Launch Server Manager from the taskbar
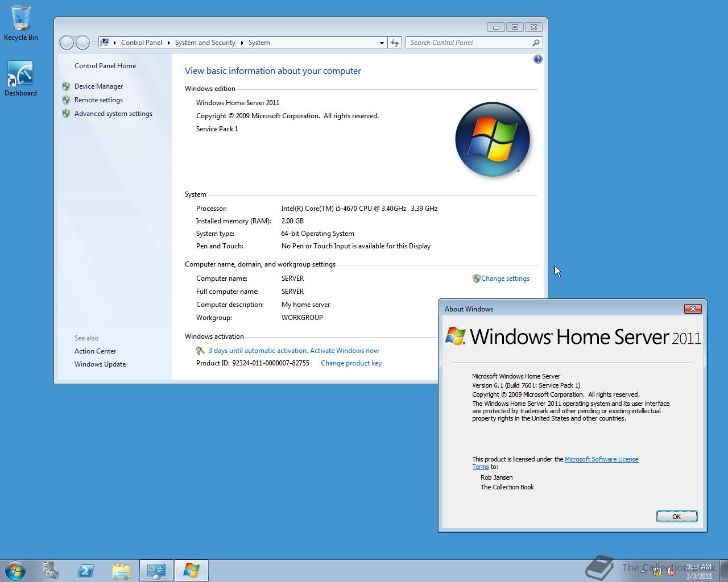The height and width of the screenshot is (582, 728). tap(51, 571)
